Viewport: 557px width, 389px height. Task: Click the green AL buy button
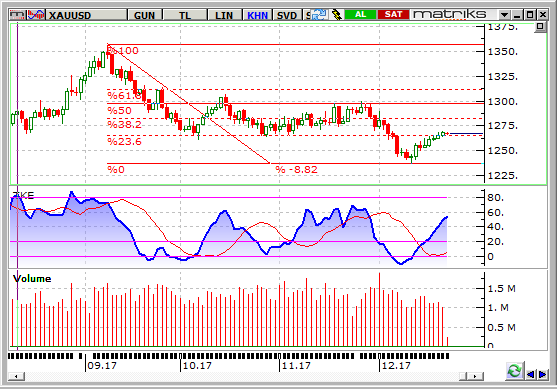(360, 14)
